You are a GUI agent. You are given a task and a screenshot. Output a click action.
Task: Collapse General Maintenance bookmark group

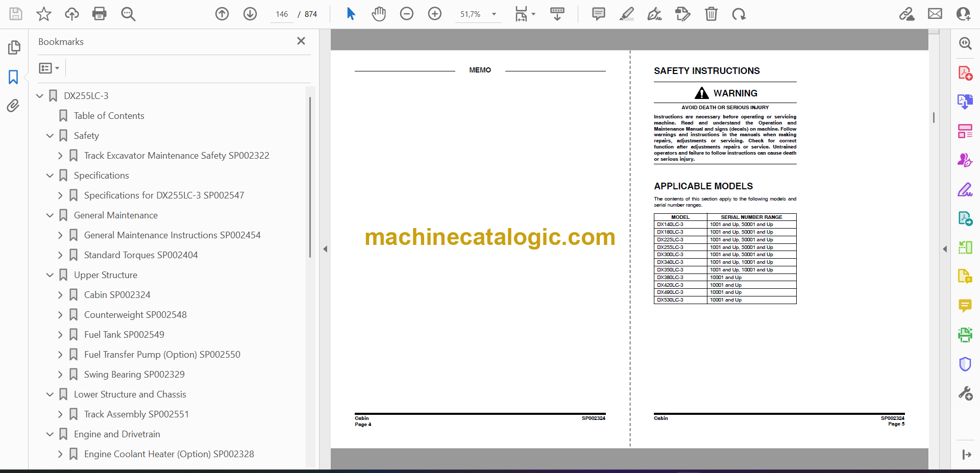[50, 215]
